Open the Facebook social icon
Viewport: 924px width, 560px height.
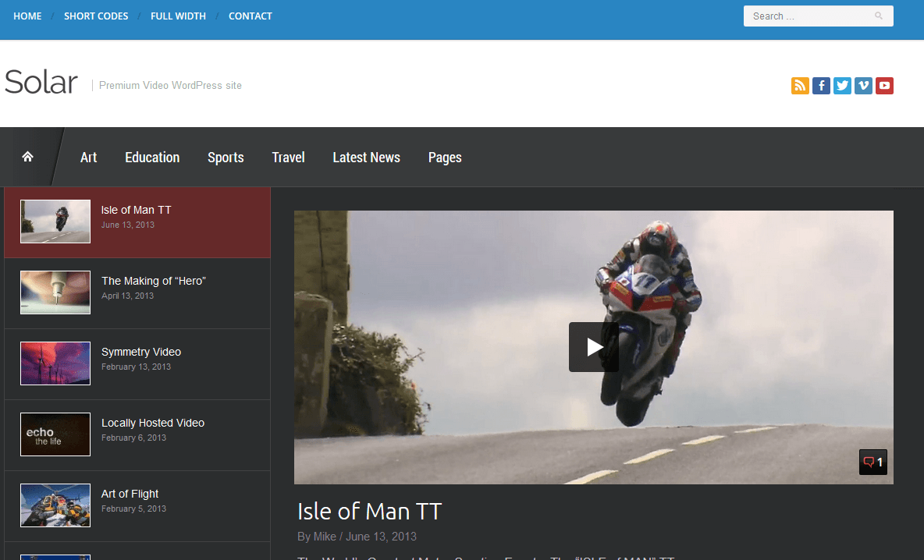pyautogui.click(x=821, y=85)
